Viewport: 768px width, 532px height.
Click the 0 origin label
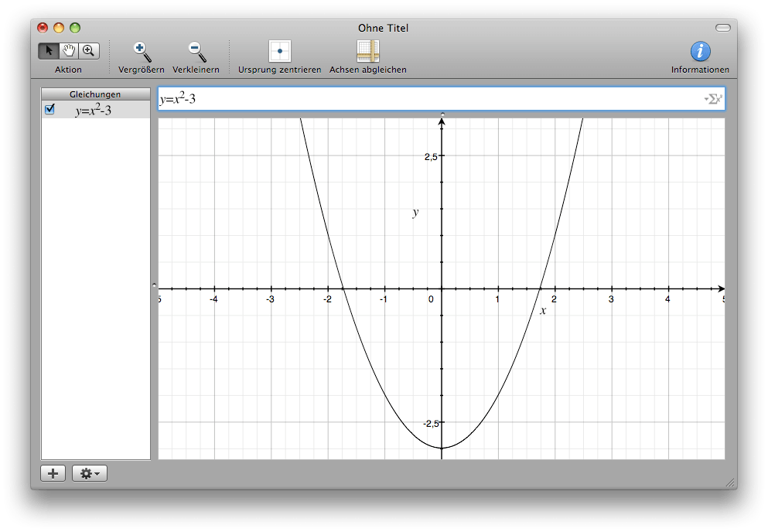(431, 298)
